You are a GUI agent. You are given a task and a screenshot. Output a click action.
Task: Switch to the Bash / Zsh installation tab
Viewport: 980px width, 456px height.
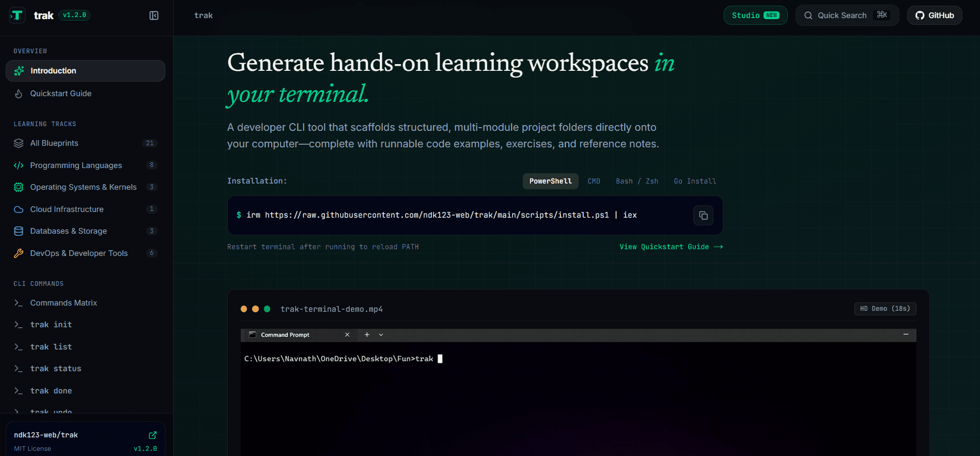tap(637, 181)
